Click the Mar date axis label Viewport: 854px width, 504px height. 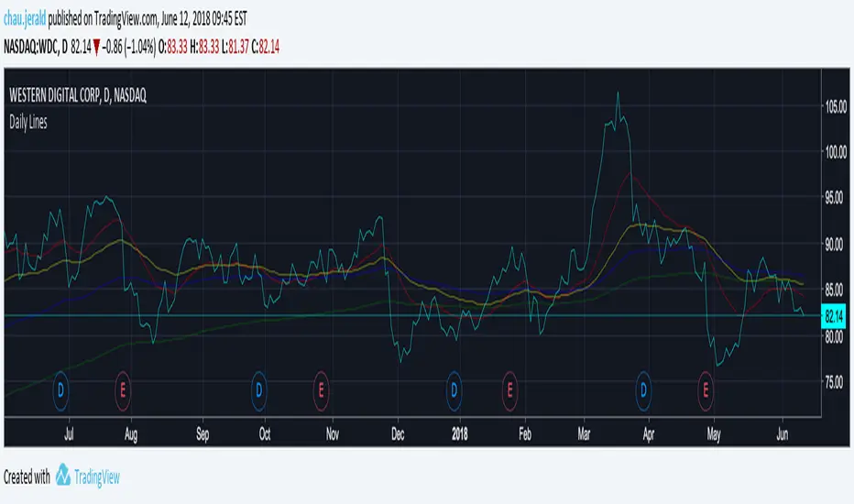(584, 434)
